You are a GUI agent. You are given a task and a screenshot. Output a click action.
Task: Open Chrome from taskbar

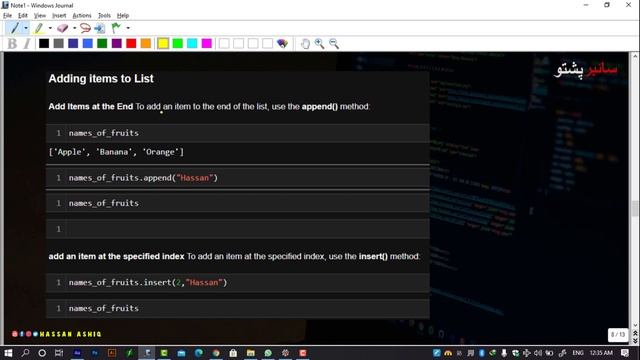tap(216, 353)
